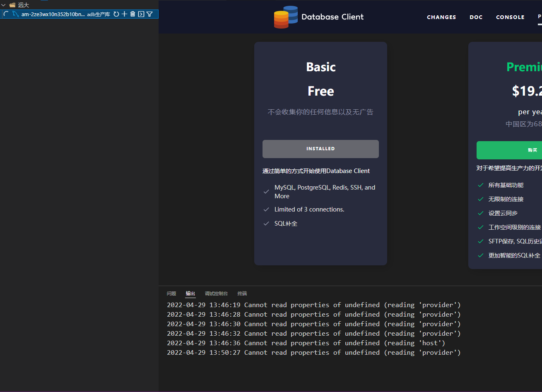The width and height of the screenshot is (542, 392).
Task: Open a terminal console with the run icon
Action: 141,14
